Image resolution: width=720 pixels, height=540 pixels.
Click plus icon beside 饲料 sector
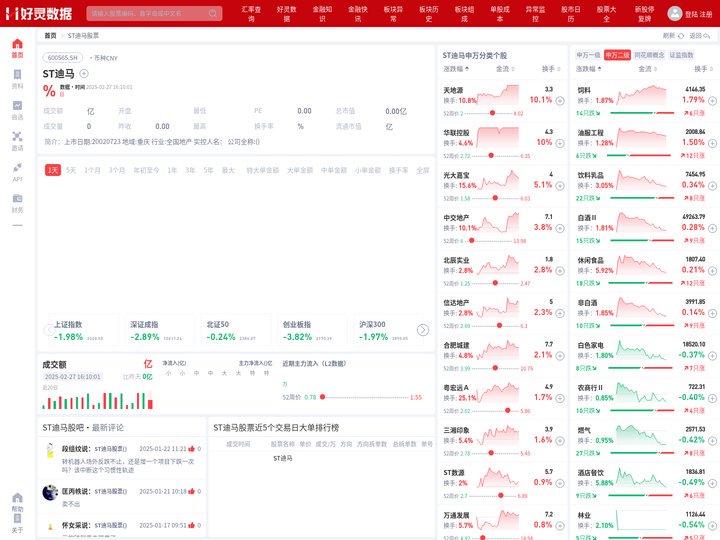pyautogui.click(x=712, y=101)
